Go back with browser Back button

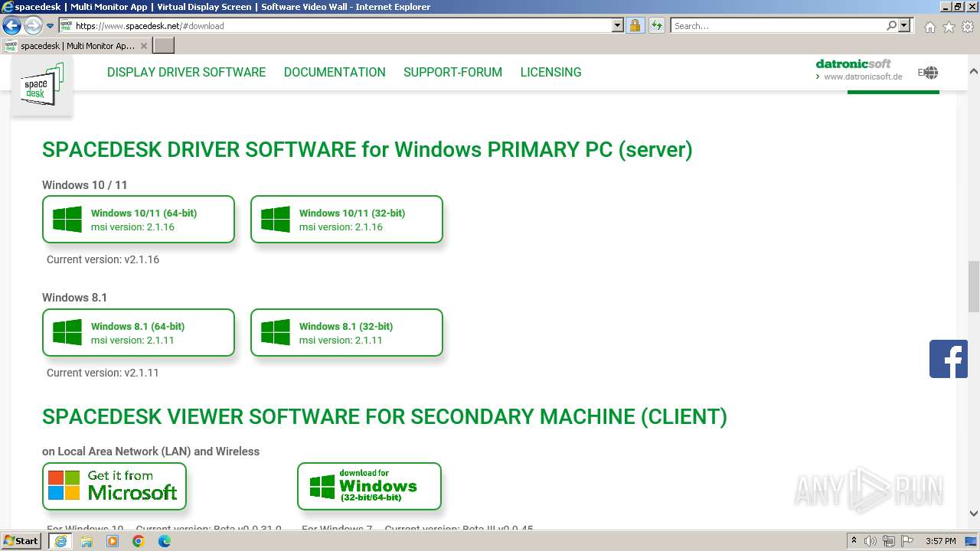coord(11,26)
